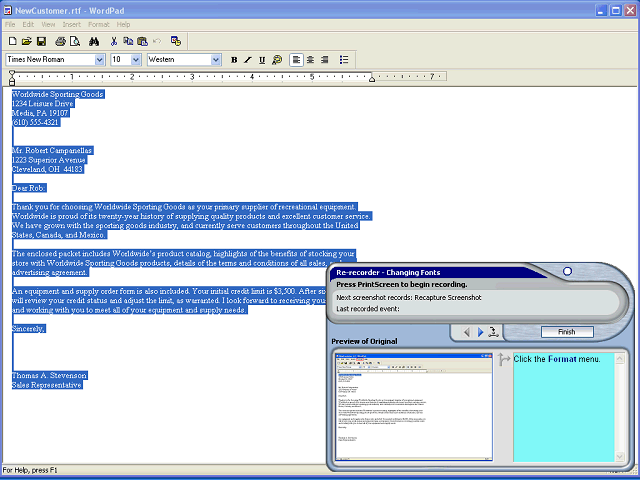Open the Format menu

pos(99,24)
